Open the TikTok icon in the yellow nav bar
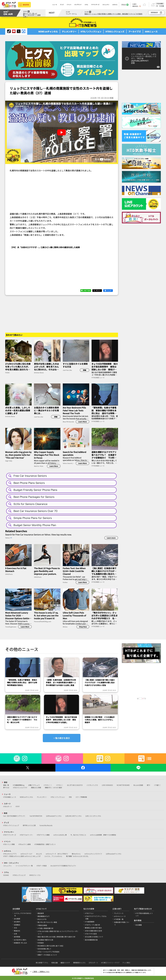The height and width of the screenshot is (980, 166). click(x=9, y=31)
